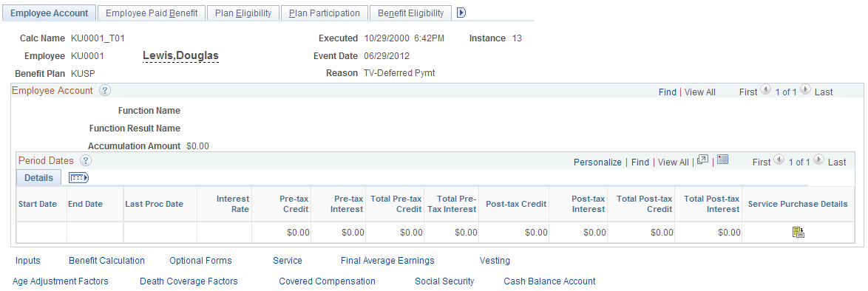The height and width of the screenshot is (291, 868).
Task: Expand all columns using Show All Columns icon
Action: tap(78, 177)
